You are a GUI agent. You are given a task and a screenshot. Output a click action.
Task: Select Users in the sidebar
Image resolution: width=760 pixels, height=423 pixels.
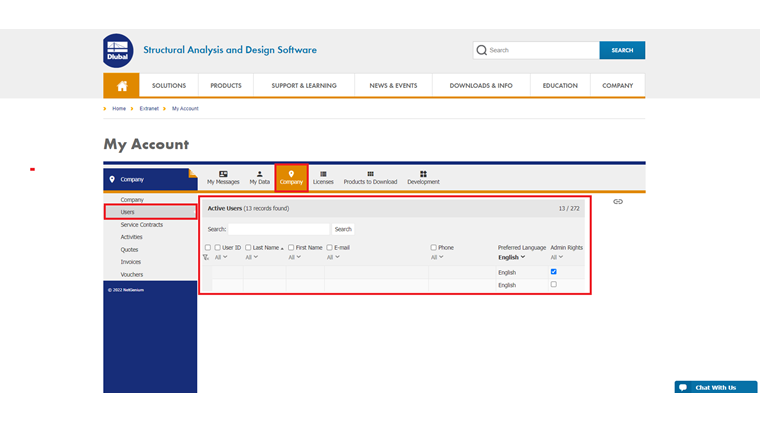click(150, 212)
